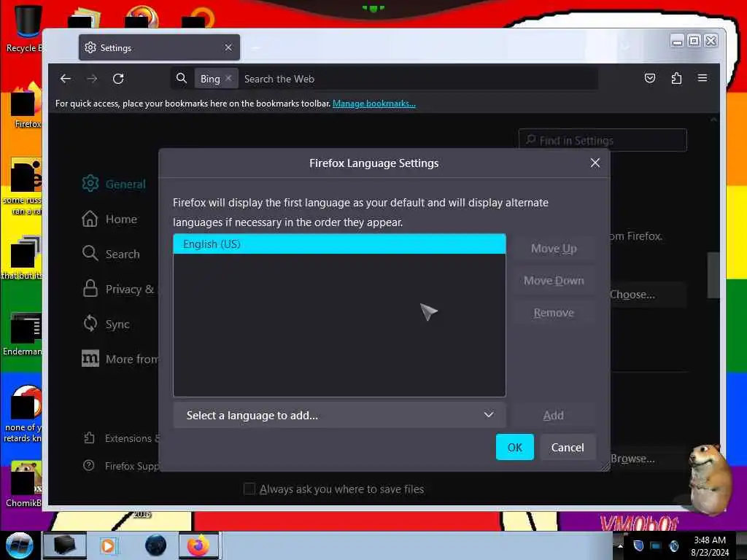Click the Move Down button
The height and width of the screenshot is (560, 747).
tap(554, 281)
